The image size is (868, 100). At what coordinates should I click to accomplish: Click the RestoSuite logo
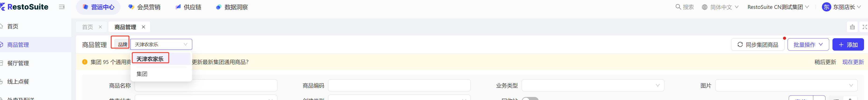click(24, 7)
